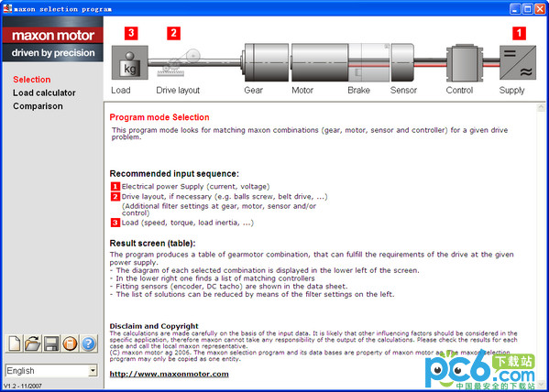The height and width of the screenshot is (392, 549).
Task: Select the Motor component image
Action: tap(320, 62)
